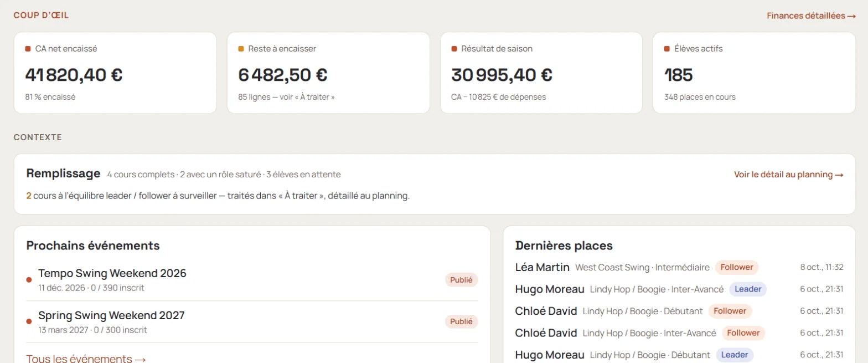Screen dimensions: 868x363
Task: Select Léa Martin in Dernières places
Action: click(x=542, y=267)
